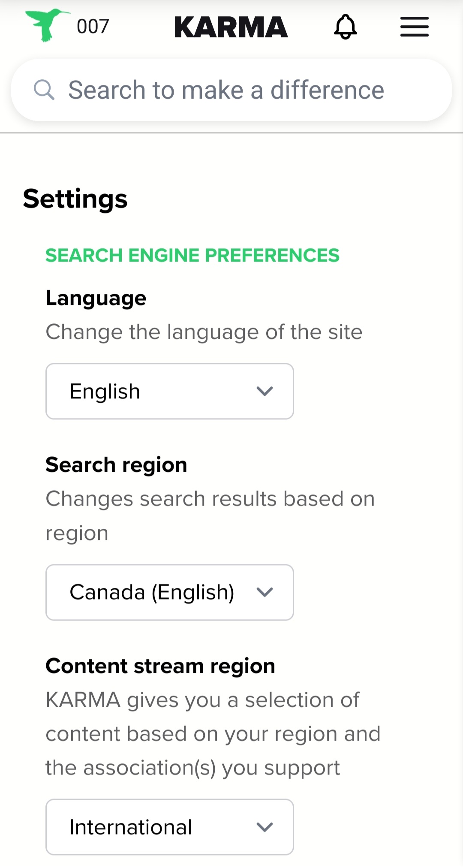The width and height of the screenshot is (463, 868).
Task: Click the magnifying glass search icon
Action: point(44,90)
